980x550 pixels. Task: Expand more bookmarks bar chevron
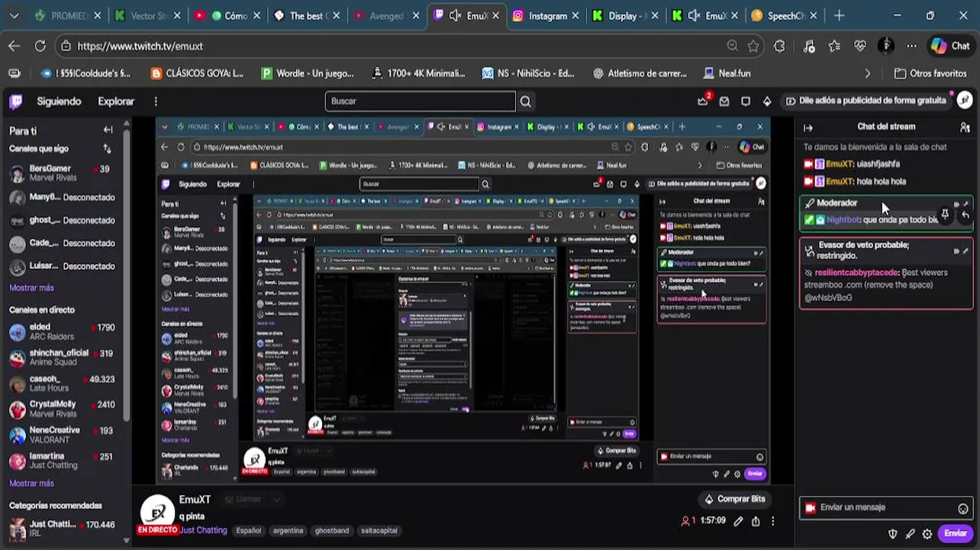(x=867, y=73)
